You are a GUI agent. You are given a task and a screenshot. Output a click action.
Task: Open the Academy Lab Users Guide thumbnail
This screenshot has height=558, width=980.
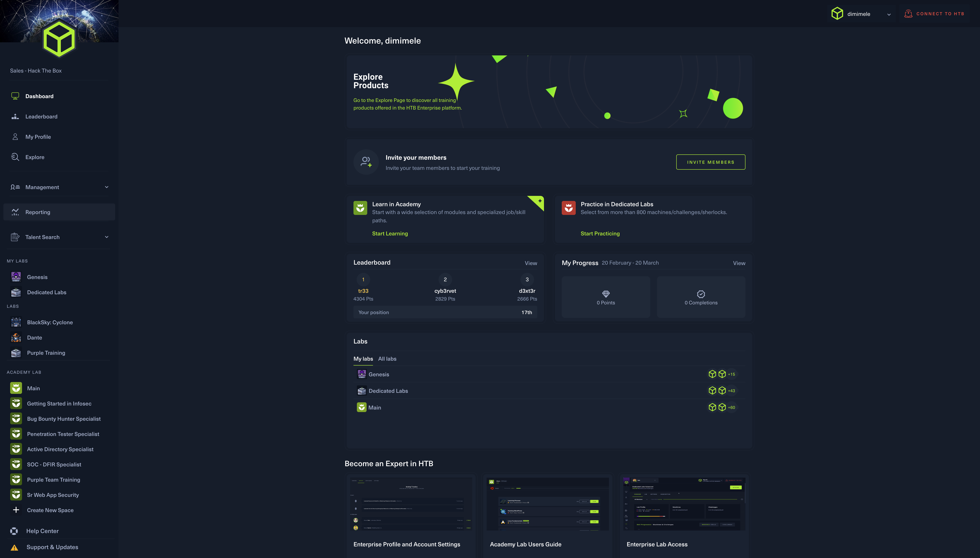(547, 504)
